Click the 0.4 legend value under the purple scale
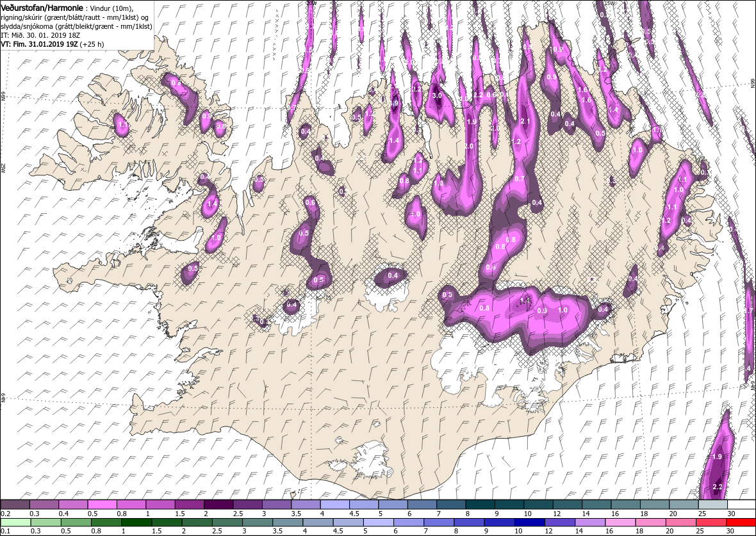This screenshot has height=536, width=756. (x=63, y=514)
